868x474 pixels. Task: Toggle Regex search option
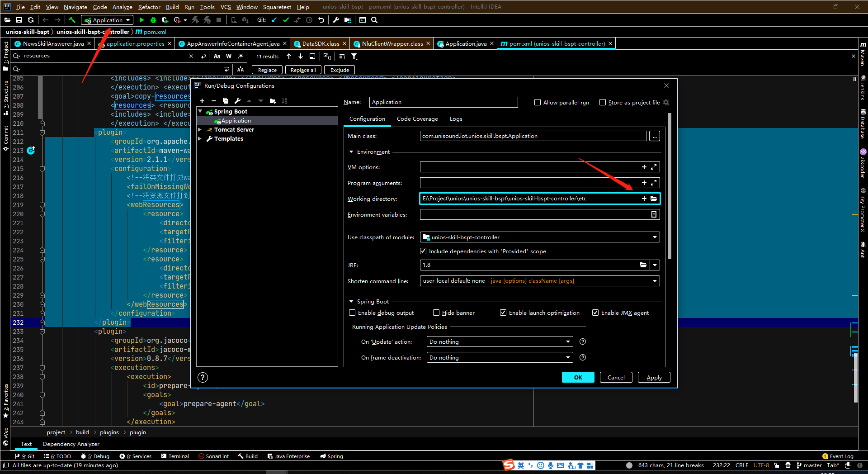pos(241,56)
